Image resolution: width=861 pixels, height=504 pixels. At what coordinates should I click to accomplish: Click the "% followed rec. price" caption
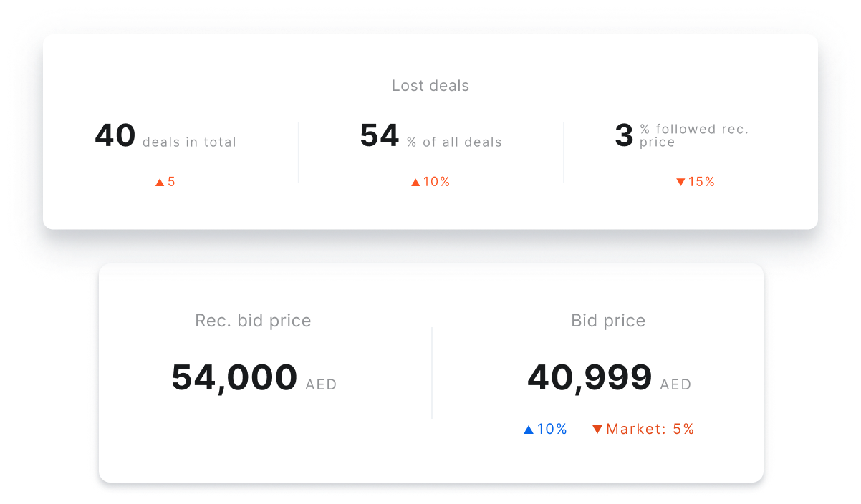[694, 135]
